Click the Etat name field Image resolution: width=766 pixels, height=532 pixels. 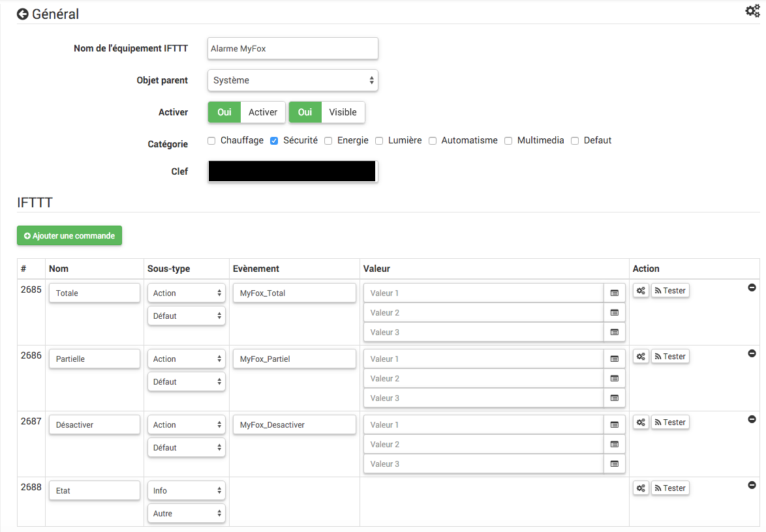point(95,490)
